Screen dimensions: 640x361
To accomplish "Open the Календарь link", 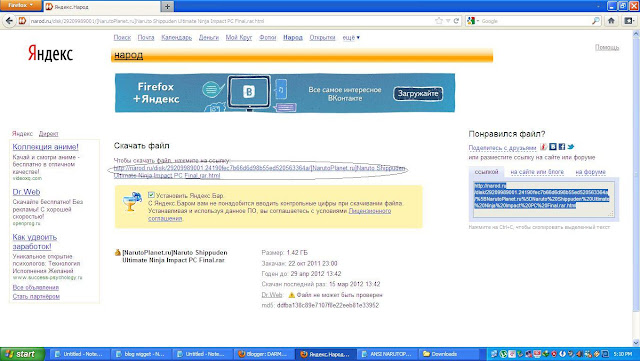I will pyautogui.click(x=176, y=38).
